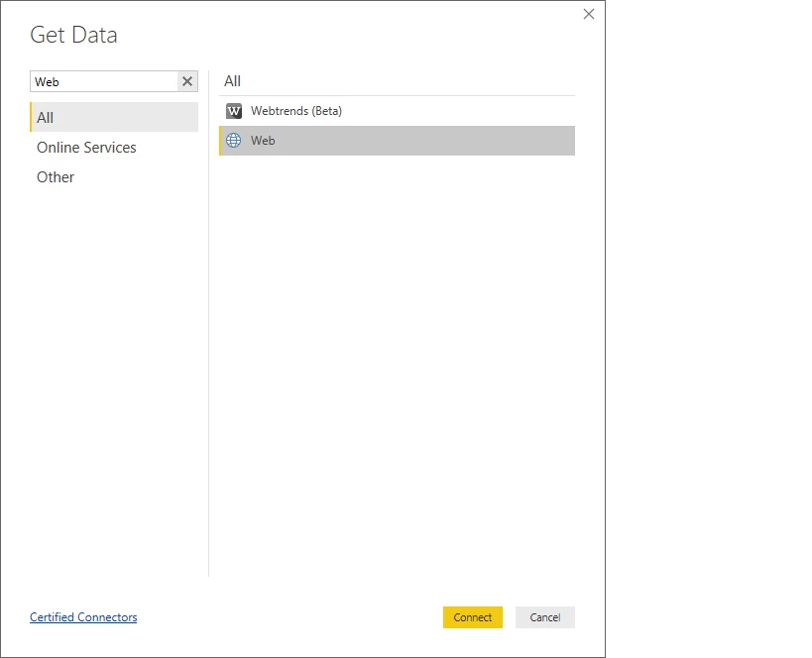Click the Connect button
Viewport: 812px width, 658px height.
tap(473, 617)
